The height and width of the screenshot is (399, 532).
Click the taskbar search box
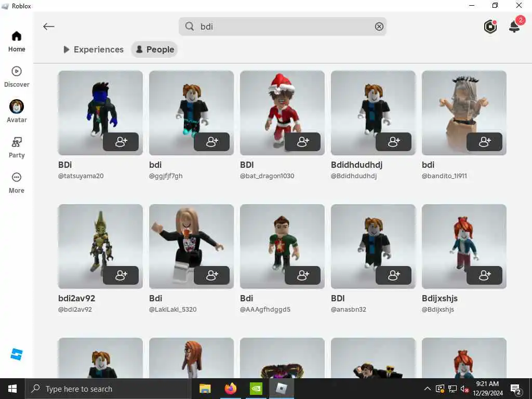pos(108,389)
